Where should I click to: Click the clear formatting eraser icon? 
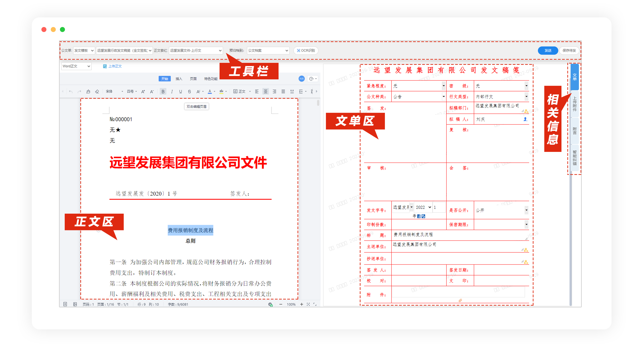pos(97,91)
